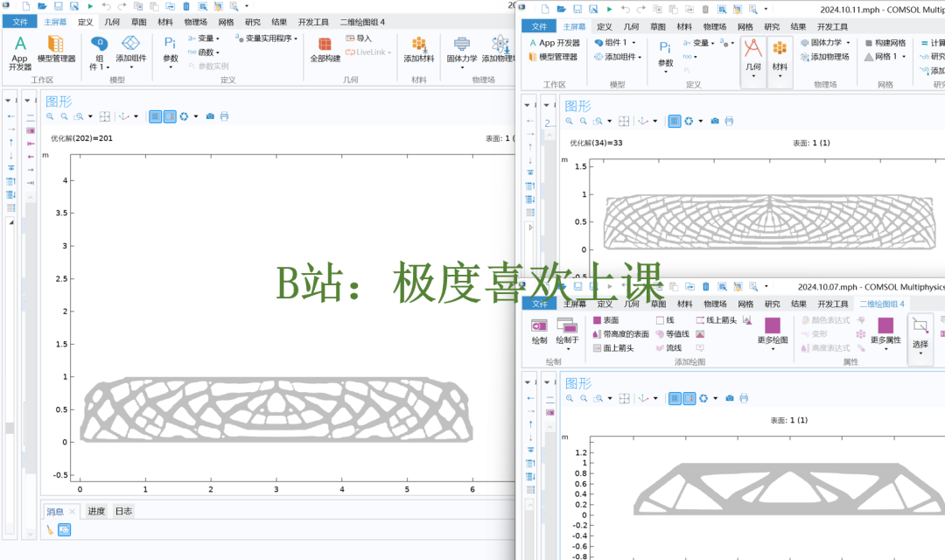This screenshot has width=945, height=560.
Task: Close the 消息 tab with its x
Action: coord(73,512)
